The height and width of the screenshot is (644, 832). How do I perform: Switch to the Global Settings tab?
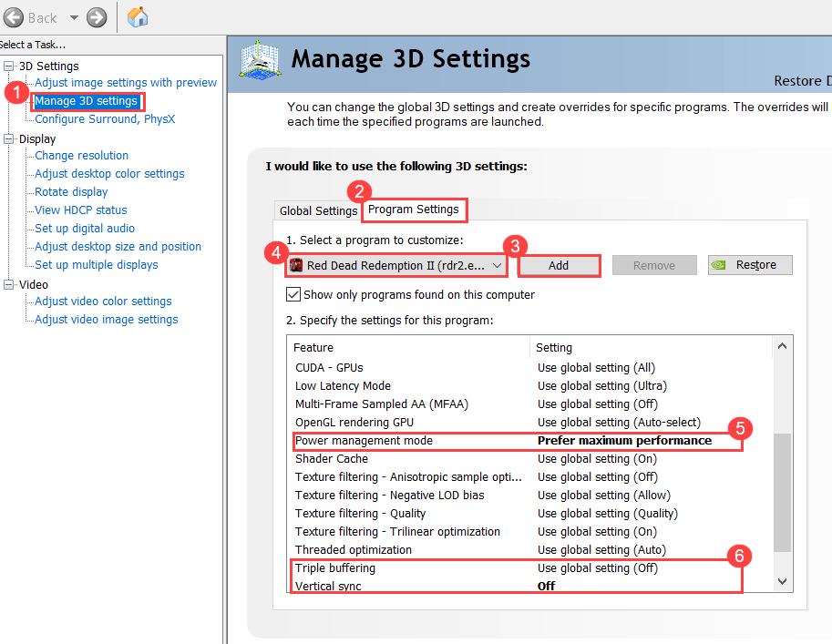tap(318, 211)
